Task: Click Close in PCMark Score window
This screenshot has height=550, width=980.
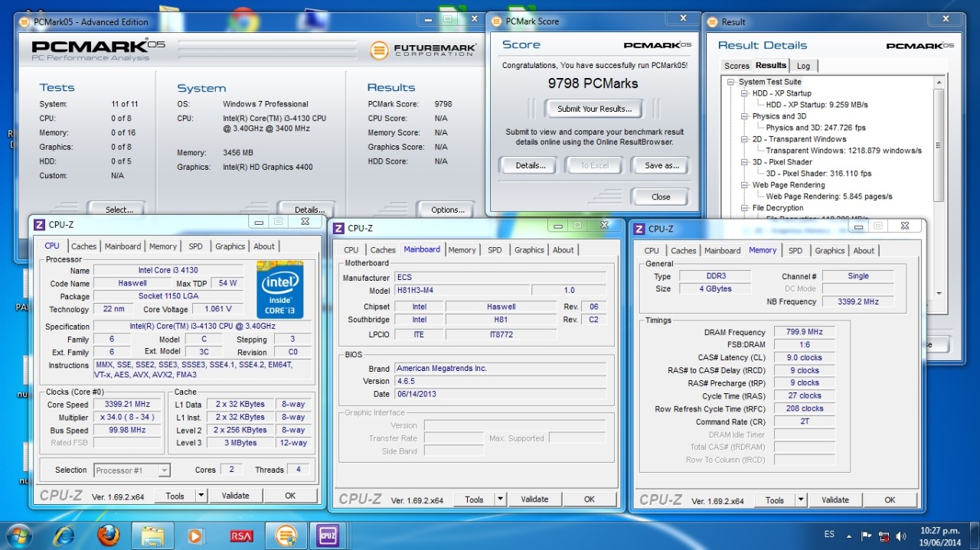Action: [661, 197]
